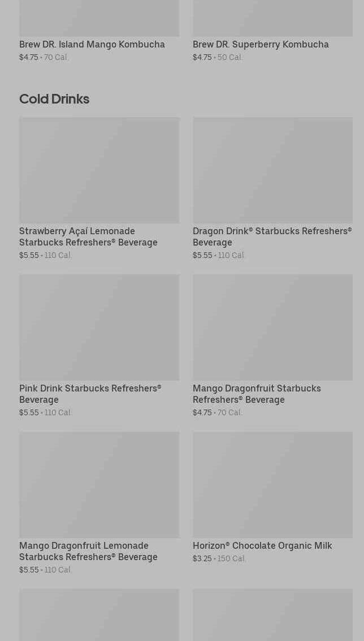364x641 pixels.
Task: Click Strawberry Açaí Lemonade Refreshers image
Action: (x=99, y=170)
